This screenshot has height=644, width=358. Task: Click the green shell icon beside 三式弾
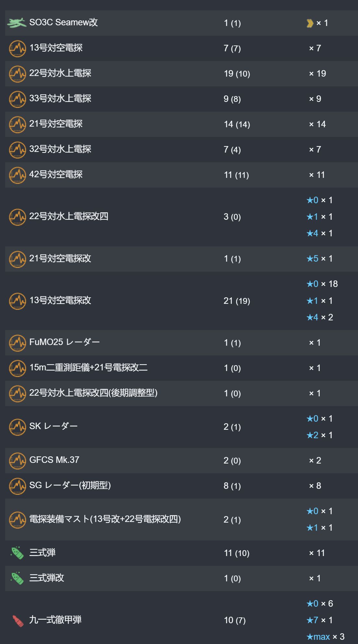click(x=17, y=553)
